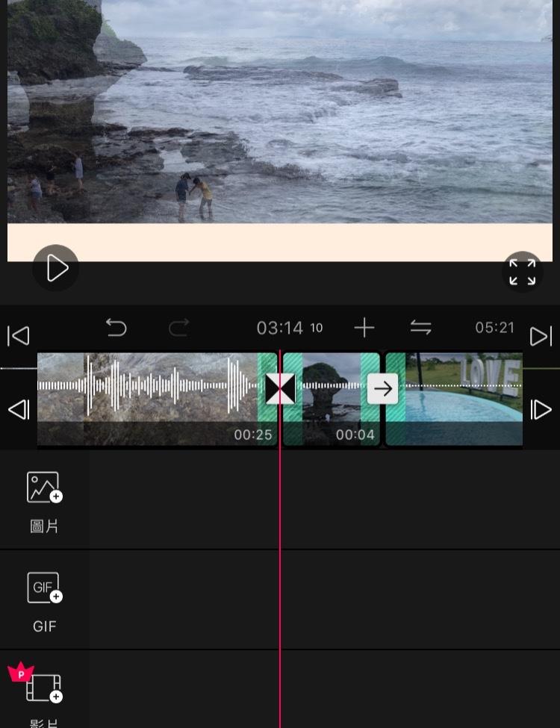The image size is (560, 728).
Task: Play the video preview
Action: click(x=56, y=268)
